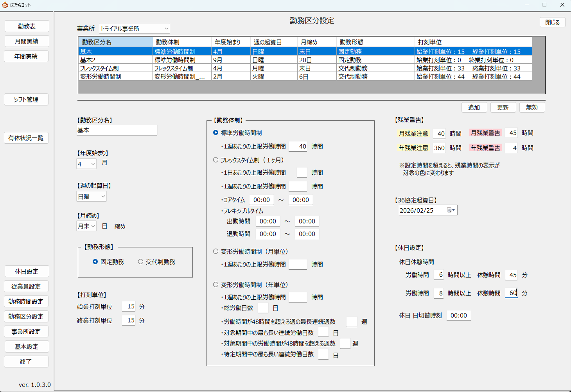
Task: Open 有休状況一覧 from sidebar
Action: click(26, 138)
